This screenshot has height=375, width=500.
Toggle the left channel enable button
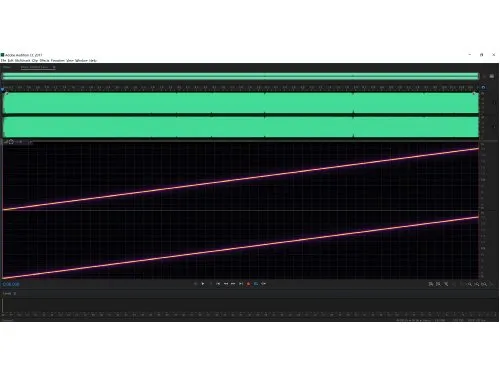494,103
